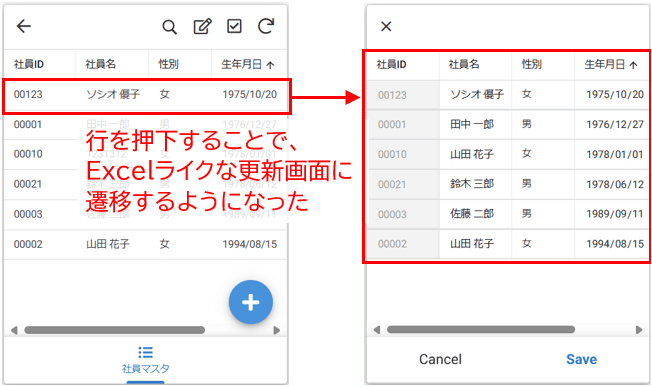Click the left list's horizontal scrollbar thumb
The width and height of the screenshot is (652, 387).
114,330
